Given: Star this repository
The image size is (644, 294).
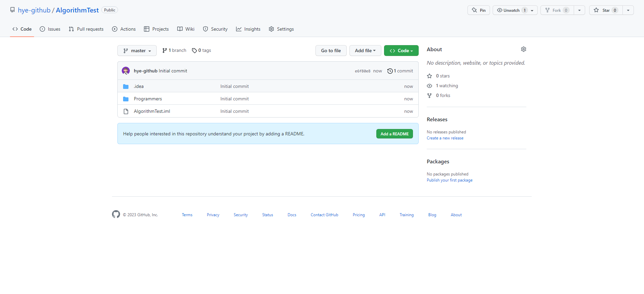Looking at the screenshot, I should pyautogui.click(x=606, y=10).
